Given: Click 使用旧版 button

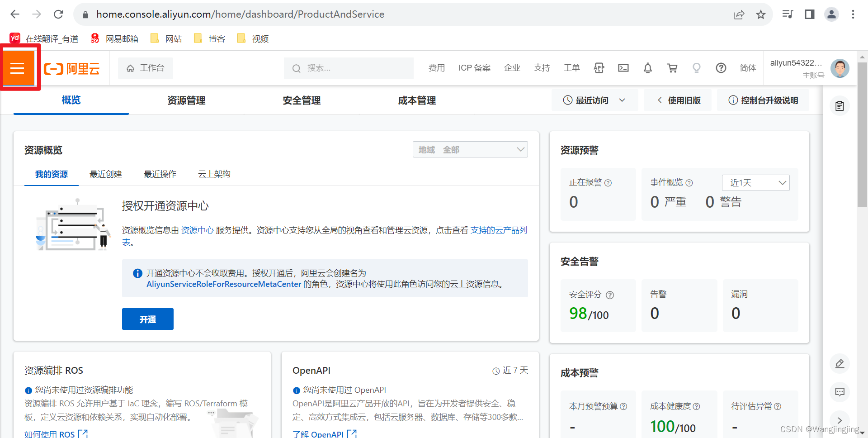Looking at the screenshot, I should click(678, 100).
